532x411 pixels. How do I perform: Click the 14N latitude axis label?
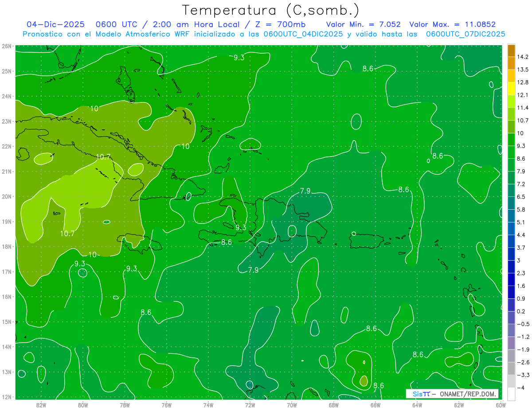click(x=7, y=347)
